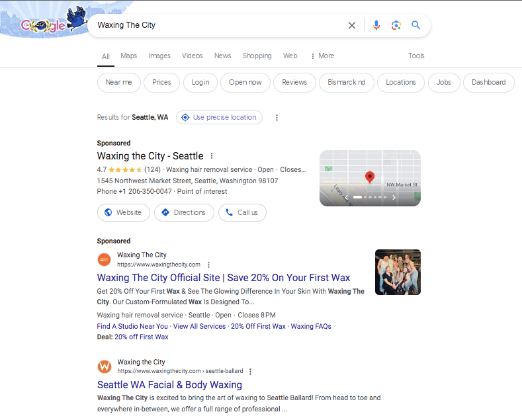Click the address 1545 Northwest Market Street text
This screenshot has width=522, height=420.
coord(187,181)
